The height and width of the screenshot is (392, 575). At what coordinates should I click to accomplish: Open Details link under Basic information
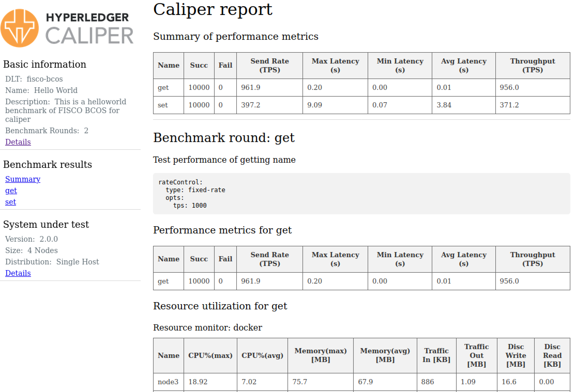pos(18,142)
